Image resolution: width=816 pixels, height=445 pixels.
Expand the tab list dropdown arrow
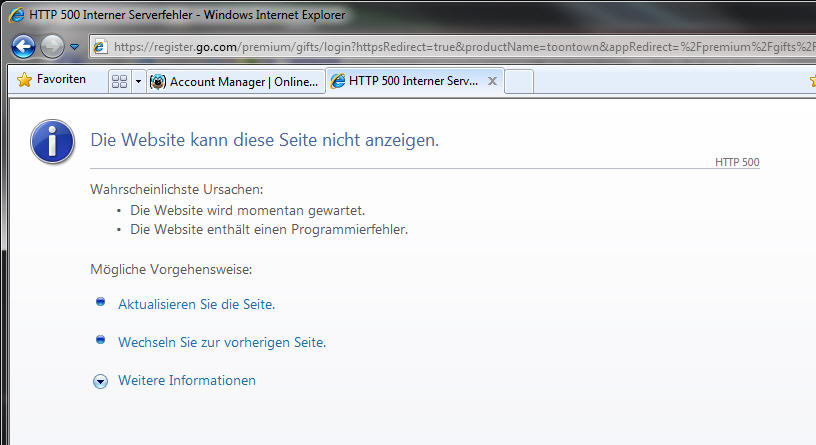[x=138, y=81]
